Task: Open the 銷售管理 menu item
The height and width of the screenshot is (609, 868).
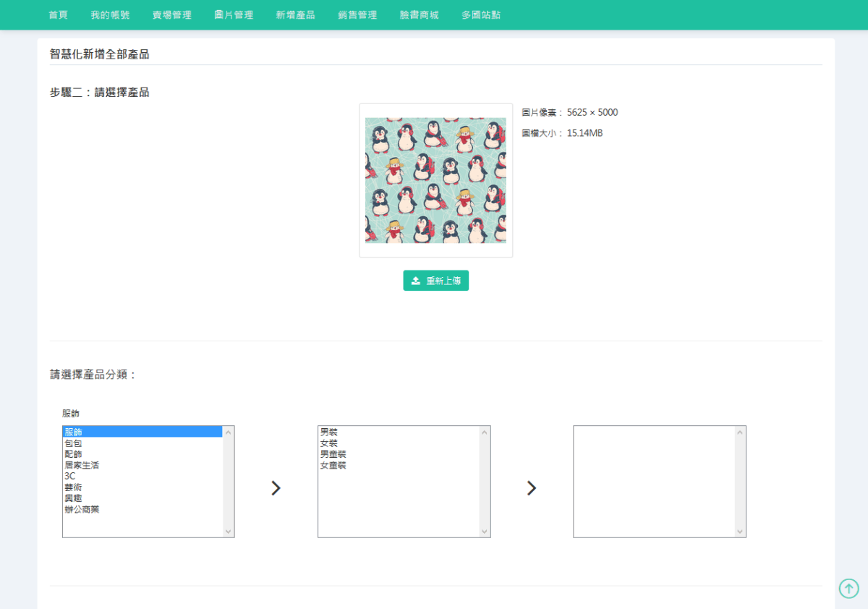Action: coord(357,14)
